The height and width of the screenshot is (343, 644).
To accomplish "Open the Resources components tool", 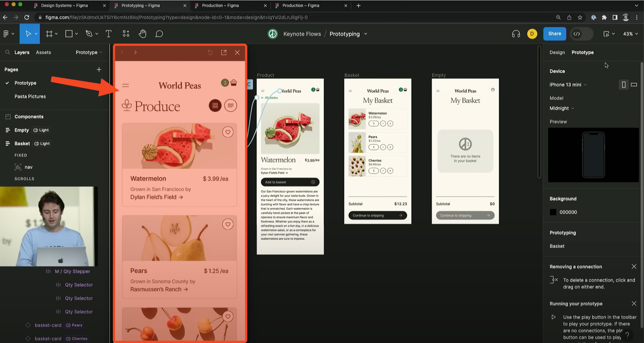I will pos(126,34).
